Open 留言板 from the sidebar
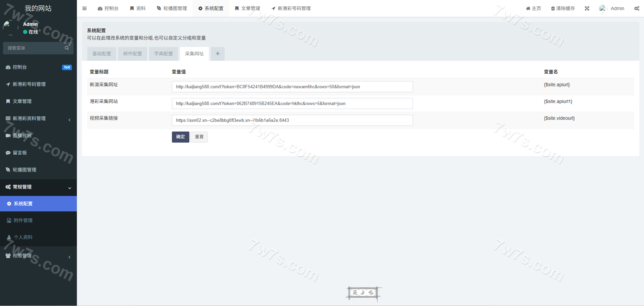Viewport: 644px width, 306px height. tap(20, 153)
